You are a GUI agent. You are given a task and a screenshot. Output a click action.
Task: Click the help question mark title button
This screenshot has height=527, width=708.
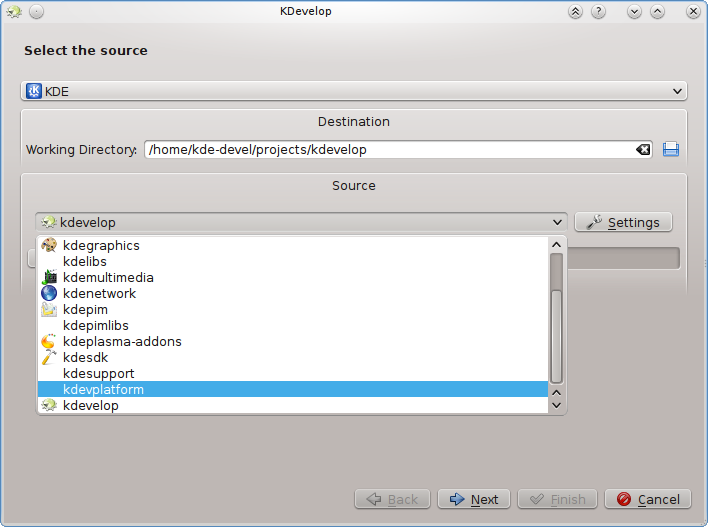pyautogui.click(x=598, y=11)
